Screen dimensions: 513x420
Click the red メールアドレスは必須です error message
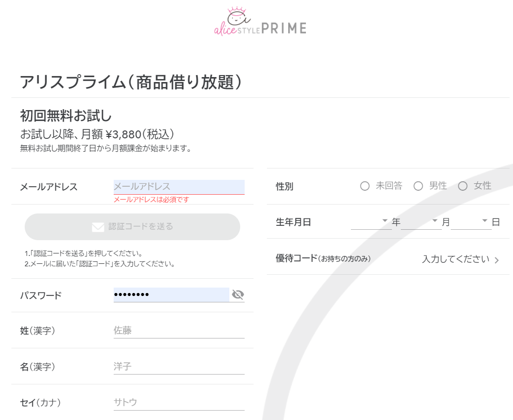151,200
